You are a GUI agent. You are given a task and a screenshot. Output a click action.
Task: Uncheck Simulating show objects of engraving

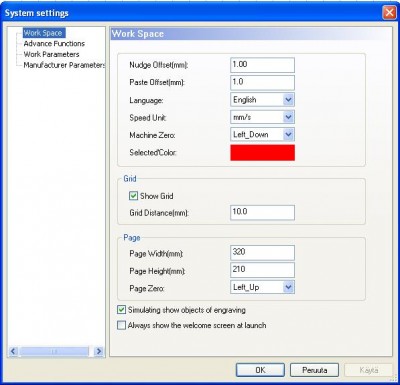click(x=121, y=310)
